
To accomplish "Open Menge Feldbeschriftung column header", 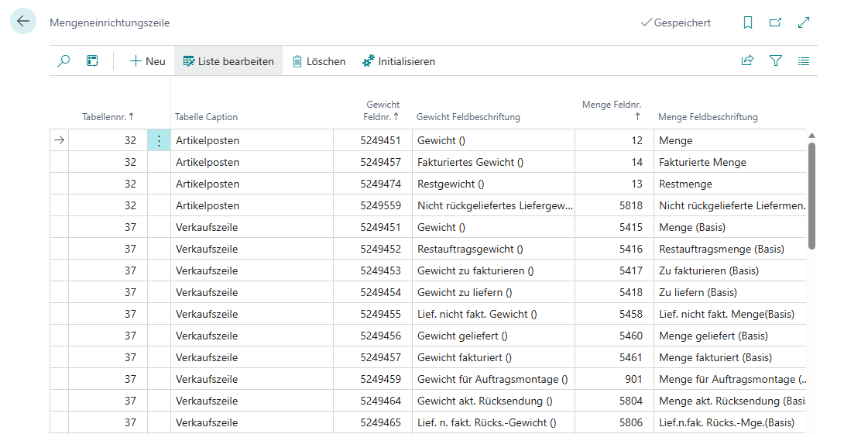I will click(708, 117).
